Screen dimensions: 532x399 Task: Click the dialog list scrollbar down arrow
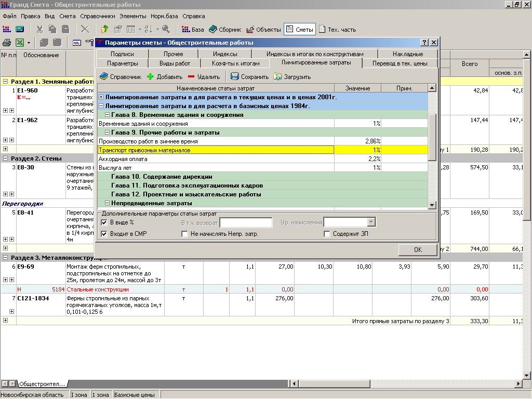432,205
